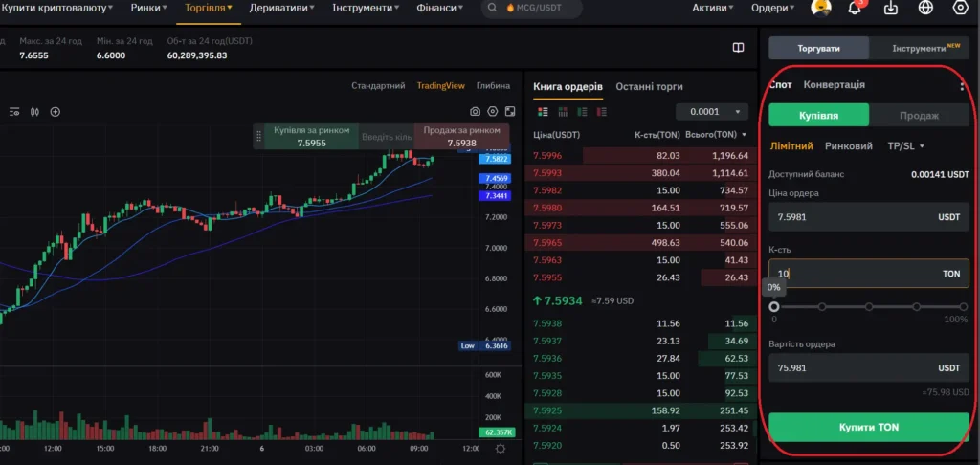This screenshot has width=980, height=465.
Task: Open Всього(TON) column dropdown arrow
Action: [x=744, y=134]
